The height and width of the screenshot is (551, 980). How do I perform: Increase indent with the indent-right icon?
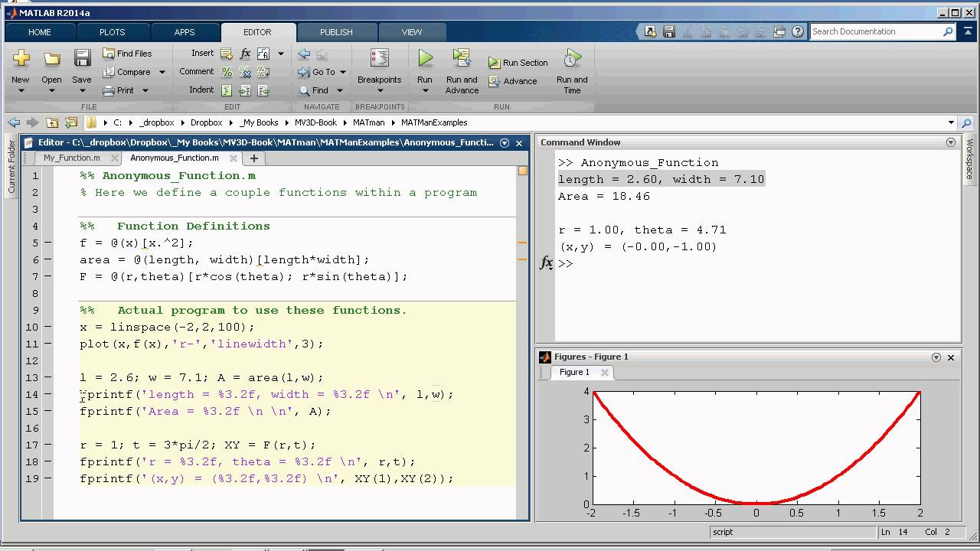click(245, 90)
